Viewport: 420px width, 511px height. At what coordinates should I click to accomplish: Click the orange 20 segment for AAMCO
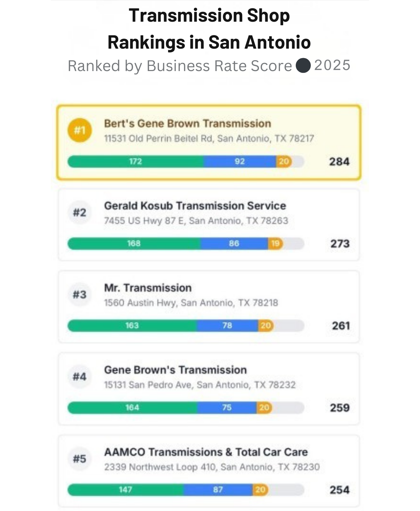260,490
